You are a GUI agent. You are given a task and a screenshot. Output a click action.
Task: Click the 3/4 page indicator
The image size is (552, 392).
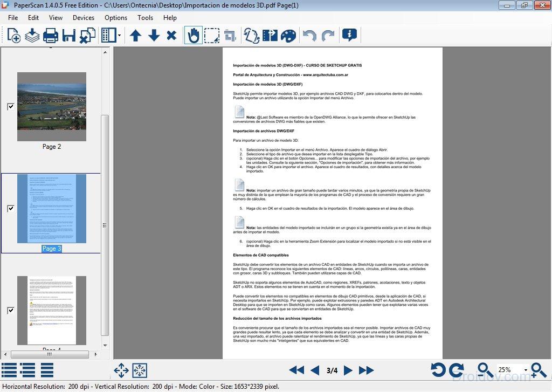pos(332,370)
